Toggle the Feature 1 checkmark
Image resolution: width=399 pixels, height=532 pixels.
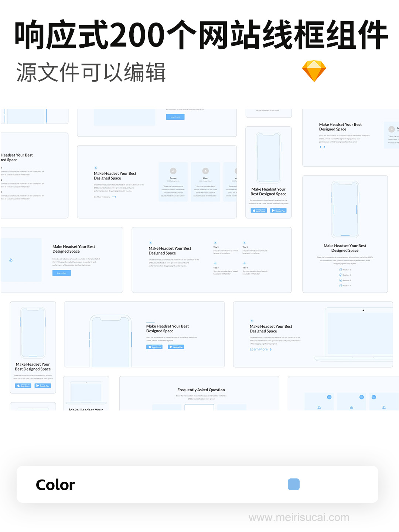(341, 270)
